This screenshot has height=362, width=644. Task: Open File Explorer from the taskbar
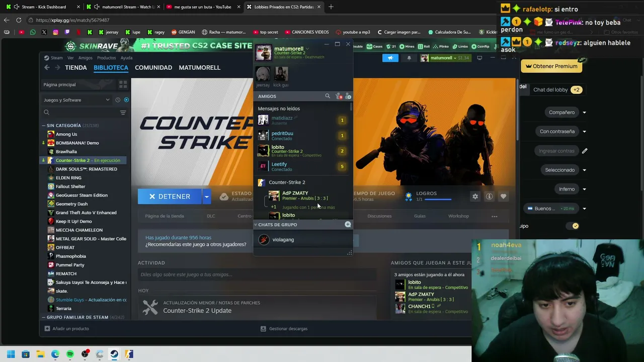pyautogui.click(x=40, y=354)
